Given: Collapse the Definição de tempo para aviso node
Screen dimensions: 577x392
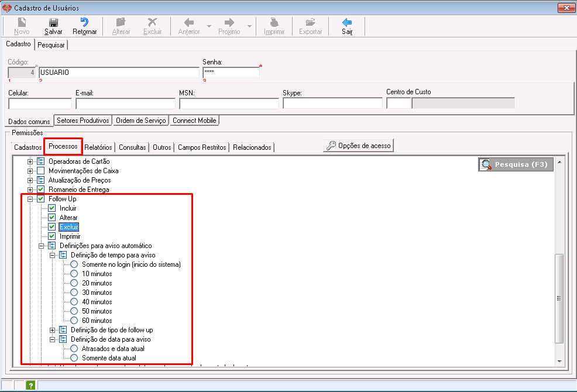Looking at the screenshot, I should 52,255.
